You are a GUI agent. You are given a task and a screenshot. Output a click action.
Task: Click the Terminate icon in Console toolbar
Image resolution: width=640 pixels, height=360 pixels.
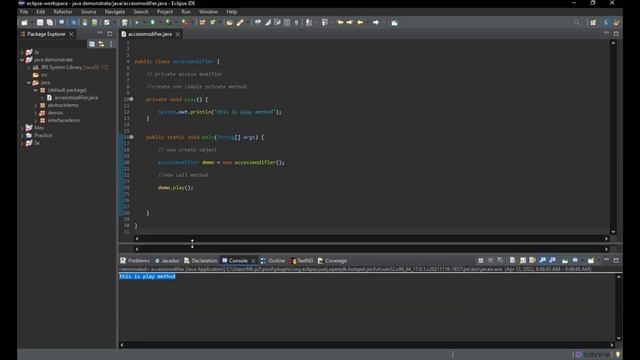point(481,260)
